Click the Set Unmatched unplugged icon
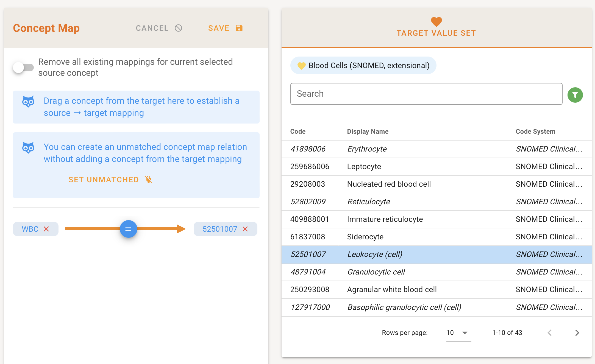The width and height of the screenshot is (595, 364). coord(149,180)
